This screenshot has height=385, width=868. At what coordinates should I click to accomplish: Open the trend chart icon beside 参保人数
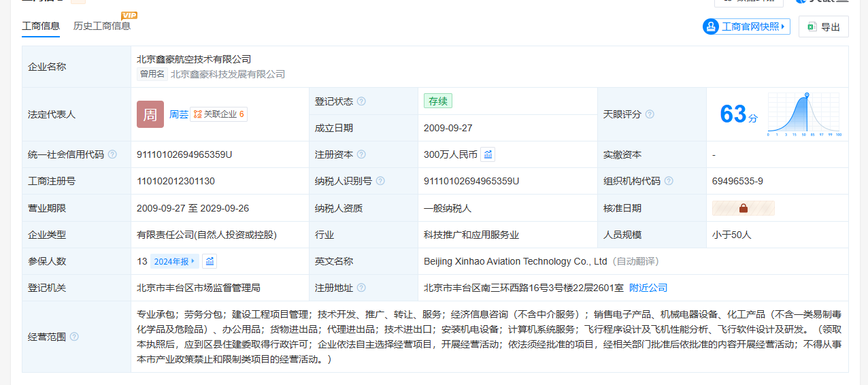click(210, 261)
